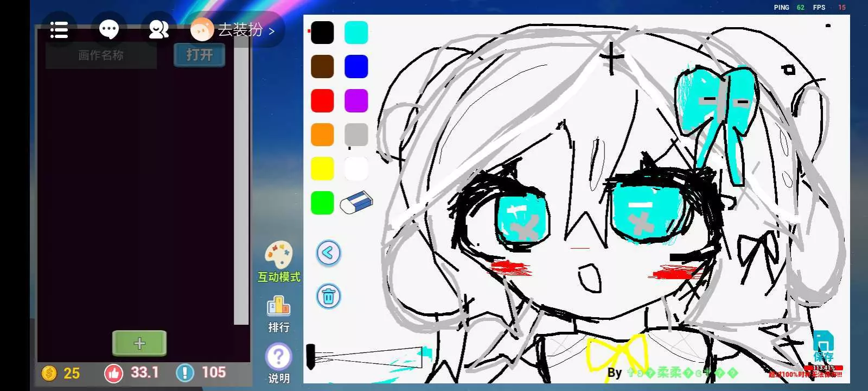Open the list menu icon

coord(59,30)
